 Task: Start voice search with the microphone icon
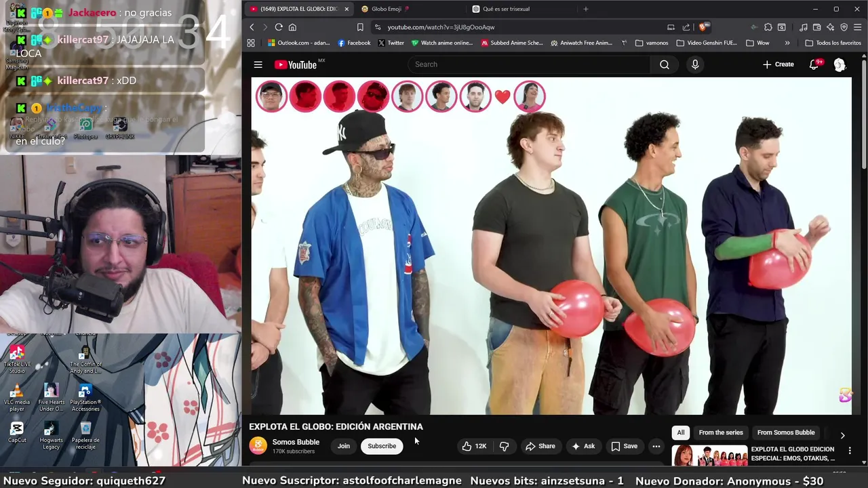tap(695, 64)
